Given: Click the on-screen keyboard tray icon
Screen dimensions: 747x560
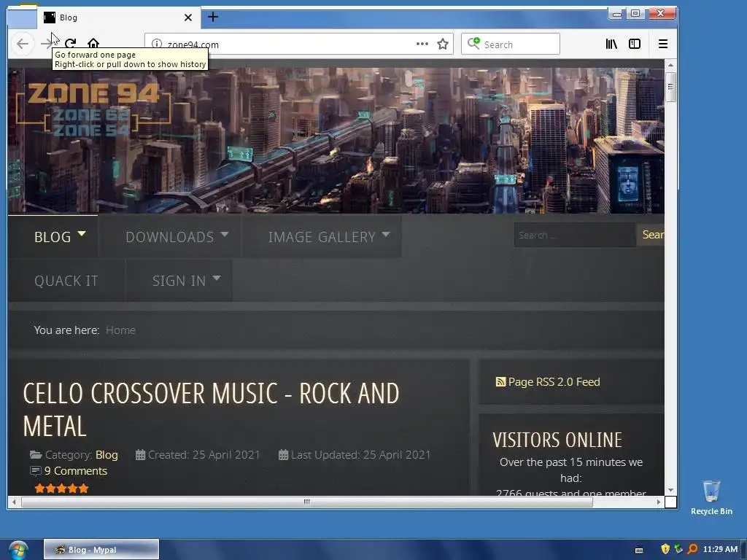Looking at the screenshot, I should tap(639, 550).
